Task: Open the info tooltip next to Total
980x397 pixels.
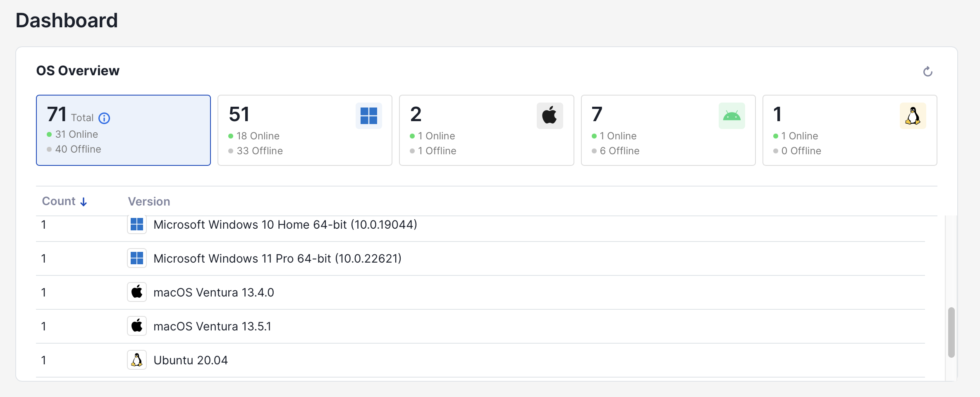Action: coord(104,118)
